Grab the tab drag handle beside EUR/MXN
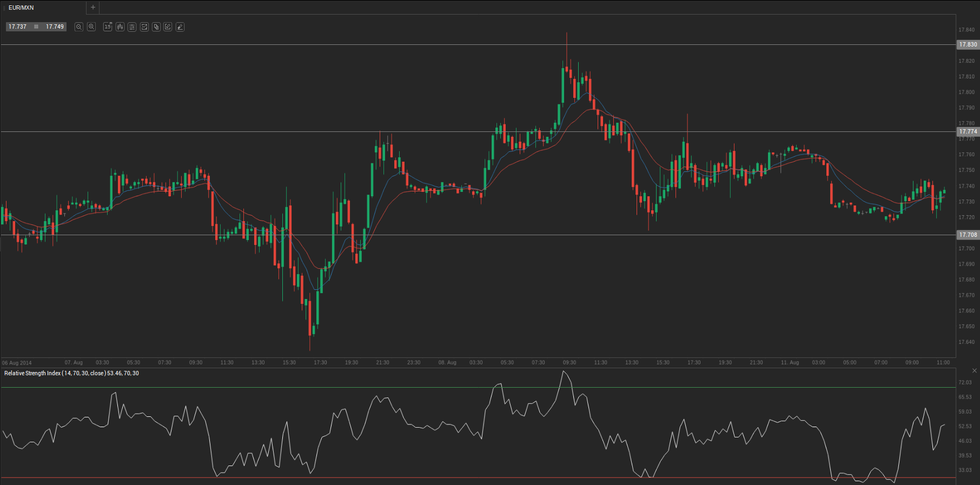The width and height of the screenshot is (980, 485). [x=4, y=8]
